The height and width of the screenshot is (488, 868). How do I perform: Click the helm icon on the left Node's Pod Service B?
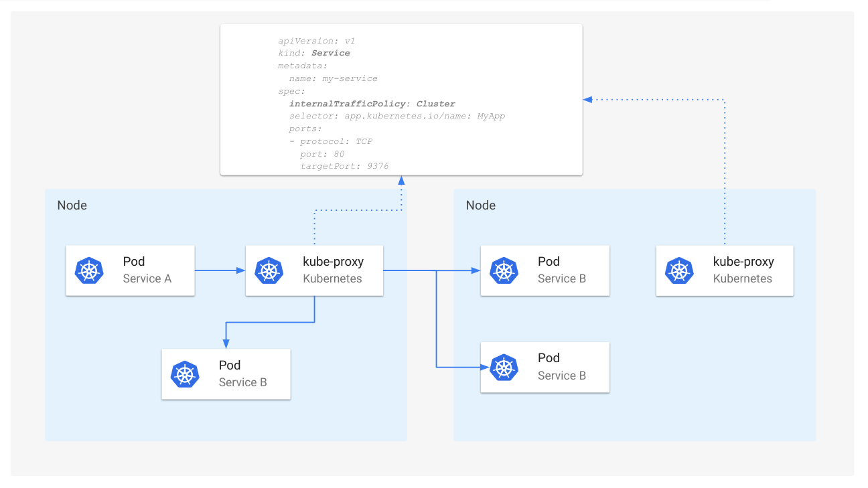(185, 374)
